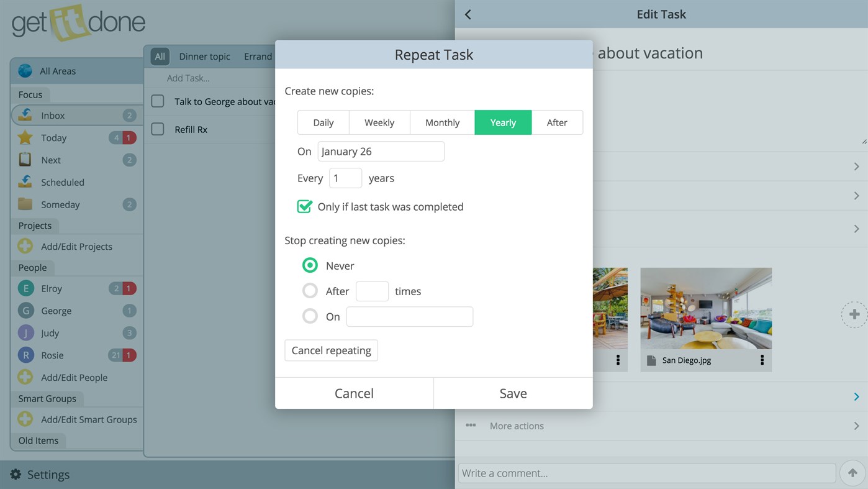Select the 'Never' stop option
Viewport: 868px width, 489px height.
pyautogui.click(x=310, y=265)
